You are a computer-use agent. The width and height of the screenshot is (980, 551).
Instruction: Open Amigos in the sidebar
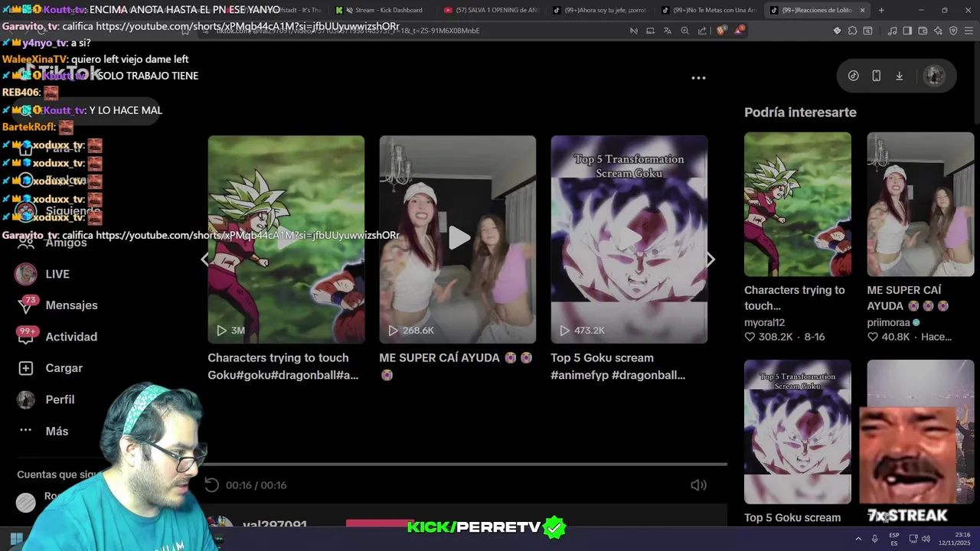click(66, 243)
